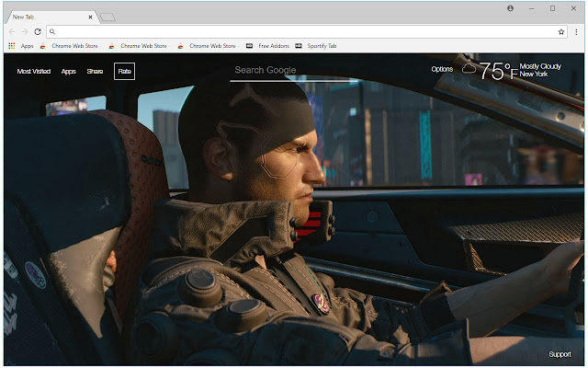This screenshot has height=368, width=588.
Task: Minimize the Chrome window
Action: [531, 8]
